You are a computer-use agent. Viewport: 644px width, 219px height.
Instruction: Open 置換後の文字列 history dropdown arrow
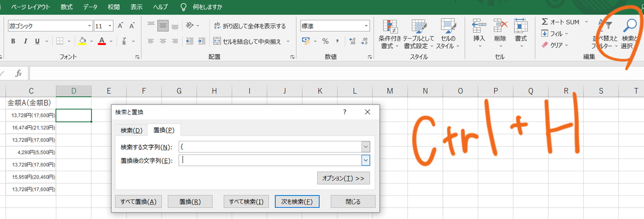[x=365, y=160]
